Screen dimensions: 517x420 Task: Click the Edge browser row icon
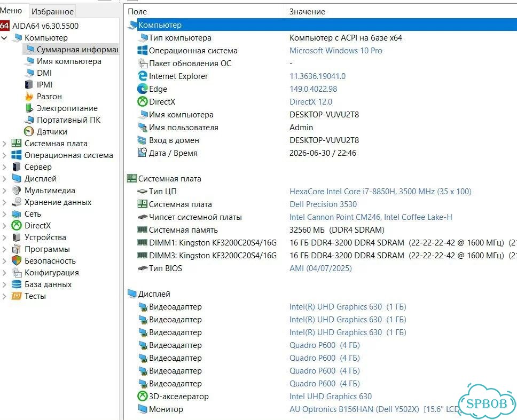click(x=142, y=89)
